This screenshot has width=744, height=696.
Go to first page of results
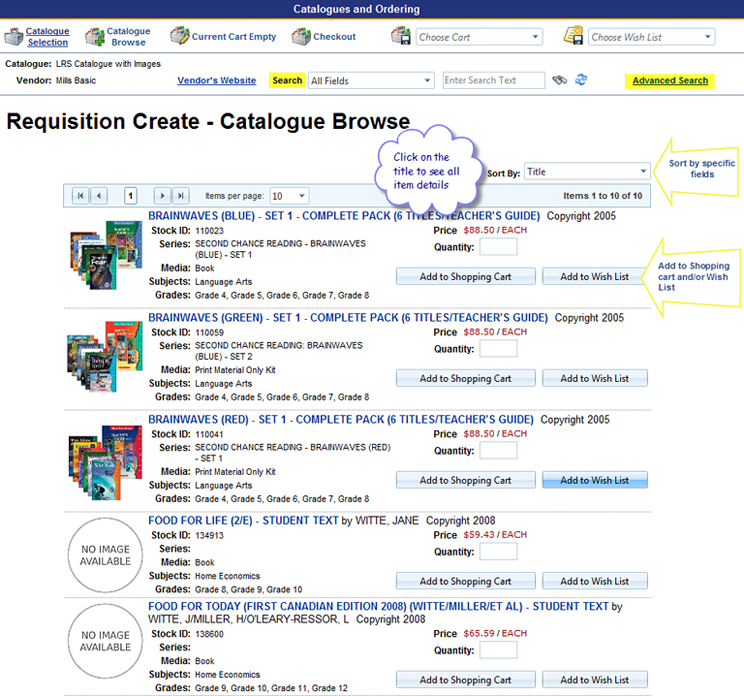coord(80,195)
